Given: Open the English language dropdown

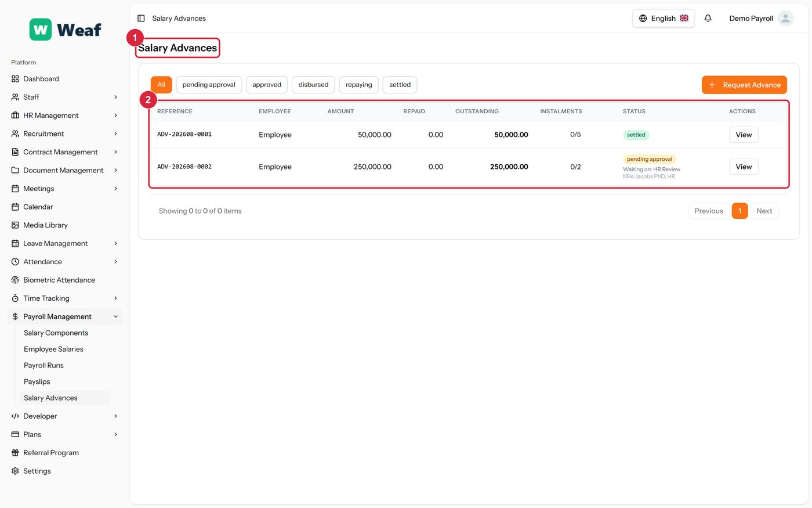Looking at the screenshot, I should (x=663, y=19).
